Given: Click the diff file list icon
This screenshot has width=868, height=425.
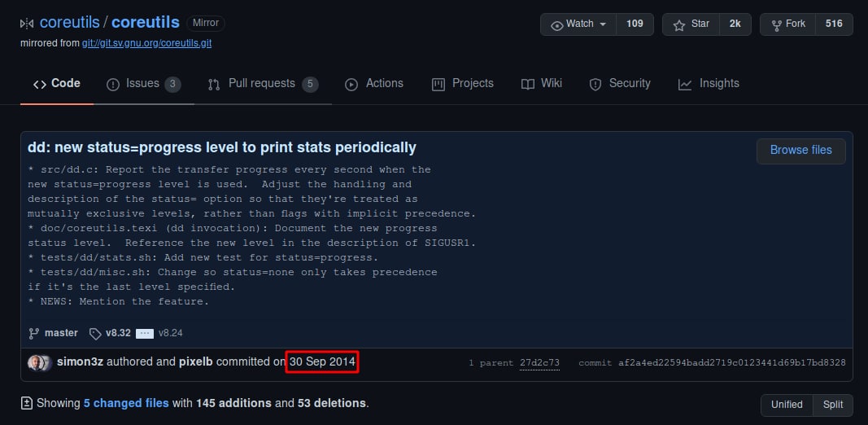Looking at the screenshot, I should 27,403.
